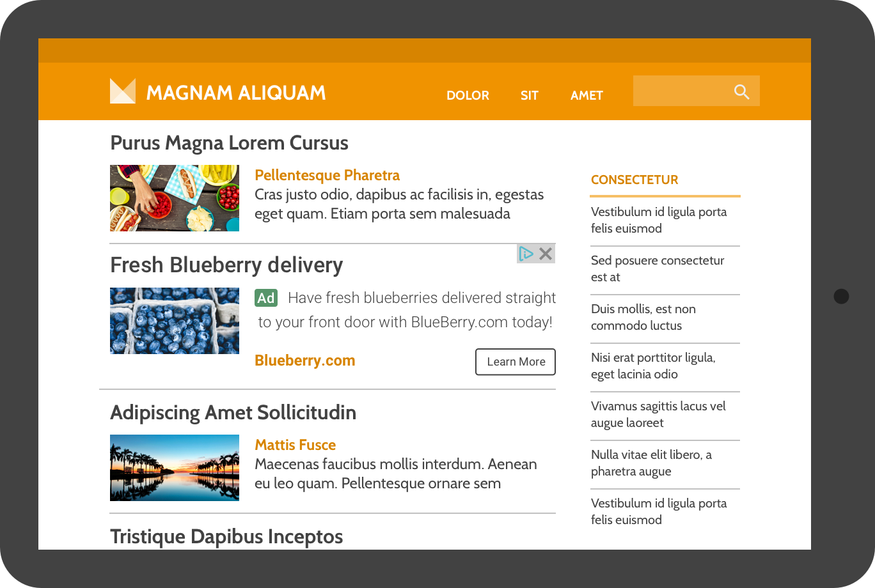875x588 pixels.
Task: Open the picnic food thumbnail
Action: coord(175,198)
